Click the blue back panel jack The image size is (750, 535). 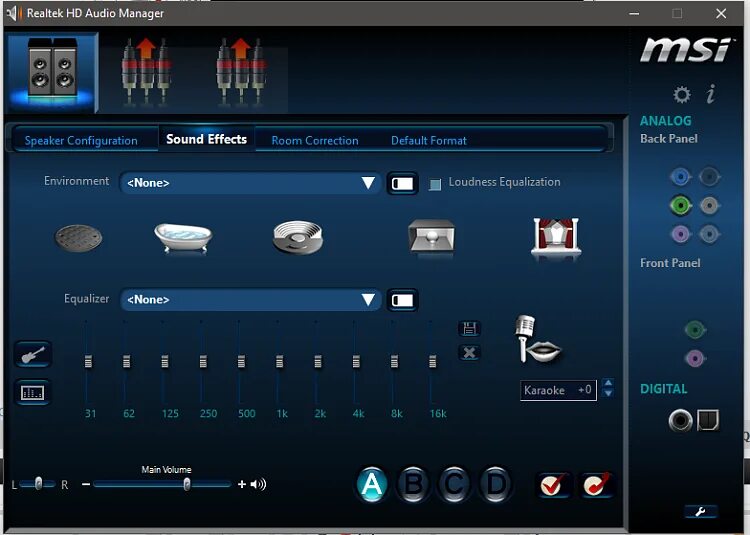coord(680,177)
